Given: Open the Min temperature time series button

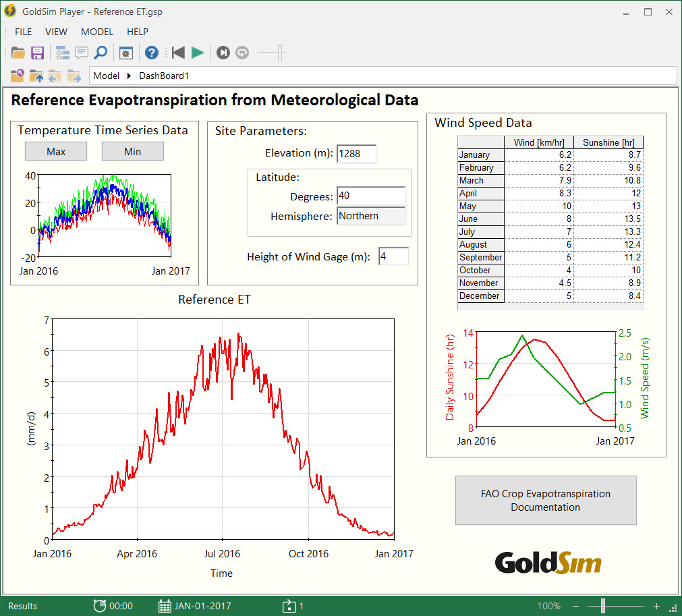Looking at the screenshot, I should coord(133,151).
